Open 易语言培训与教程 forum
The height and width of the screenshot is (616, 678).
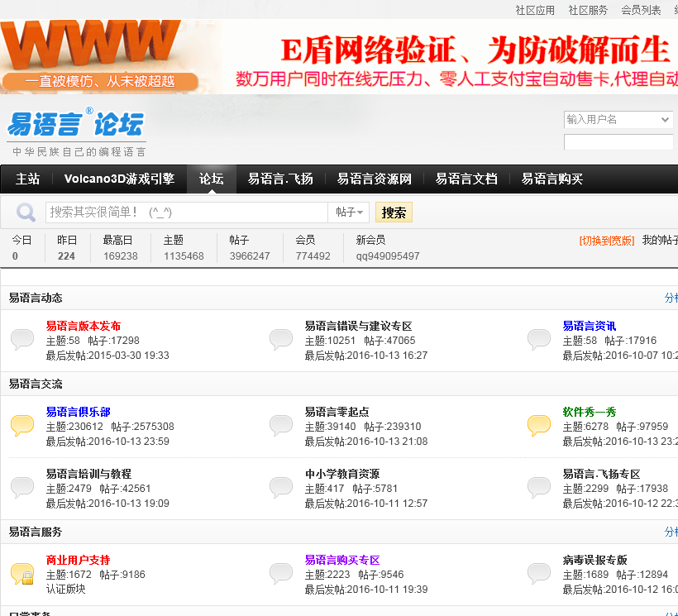88,474
